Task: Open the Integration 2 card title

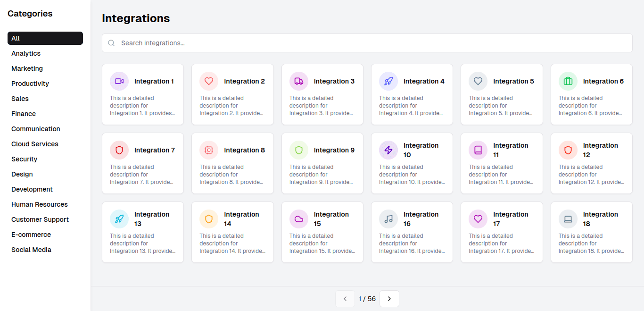Action: (244, 81)
